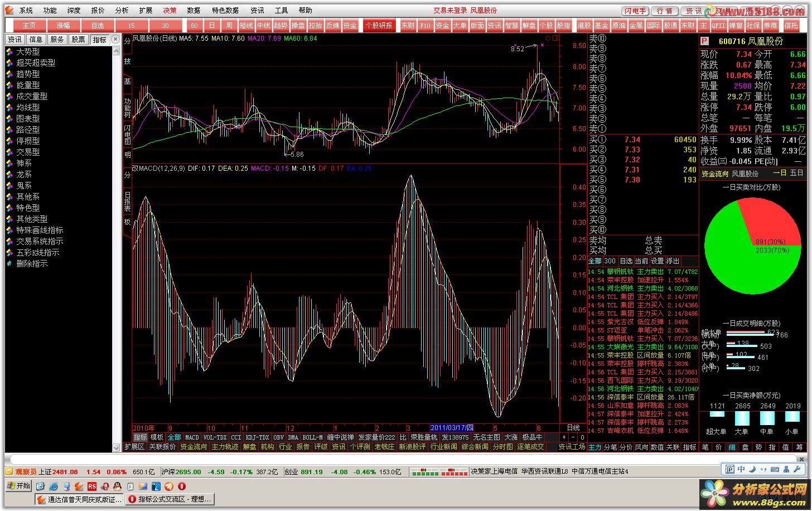Viewport: 812px width, 511px height.
Task: Switch to the 60 minute period button
Action: (194, 26)
